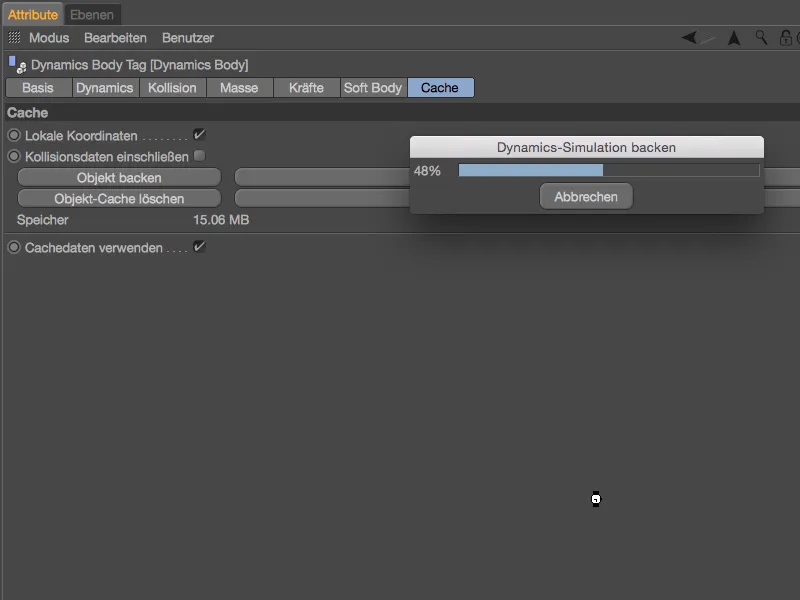This screenshot has height=600, width=800.
Task: Select the Cache tab
Action: (441, 88)
